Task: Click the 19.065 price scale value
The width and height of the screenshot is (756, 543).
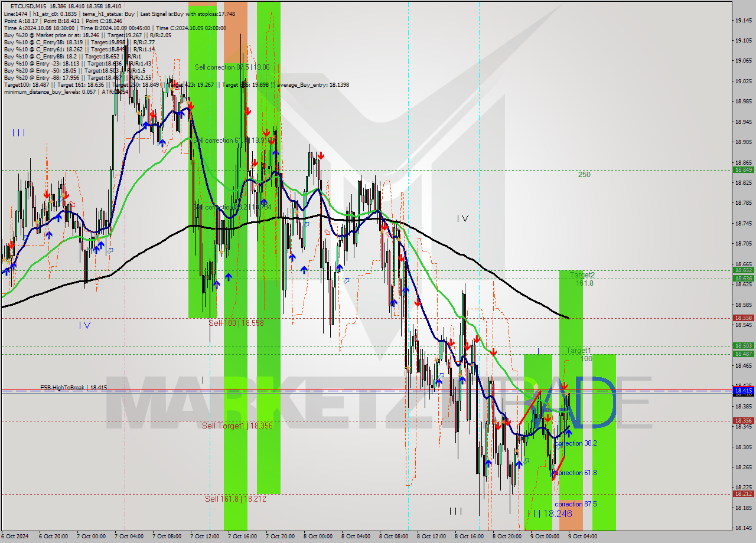Action: coord(743,60)
